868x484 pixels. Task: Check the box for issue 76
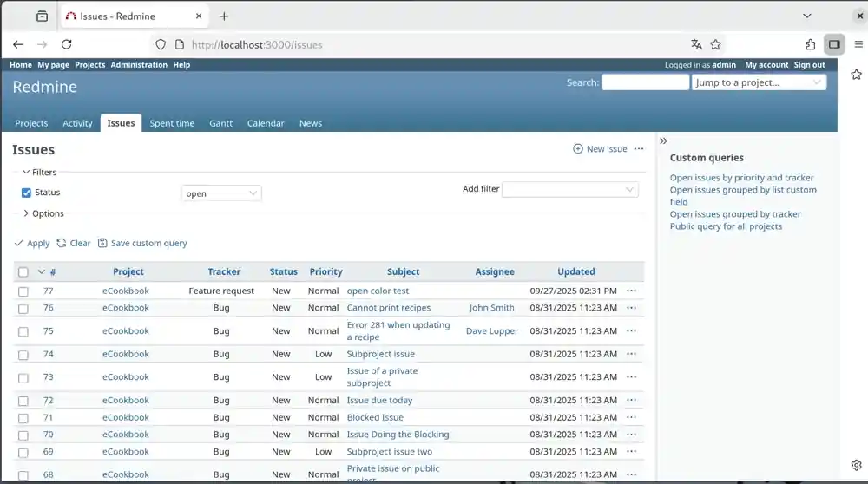(23, 309)
